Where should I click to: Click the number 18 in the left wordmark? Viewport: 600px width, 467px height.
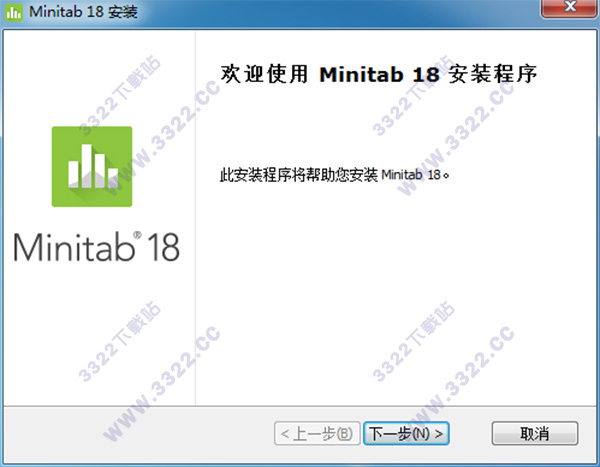(x=163, y=248)
